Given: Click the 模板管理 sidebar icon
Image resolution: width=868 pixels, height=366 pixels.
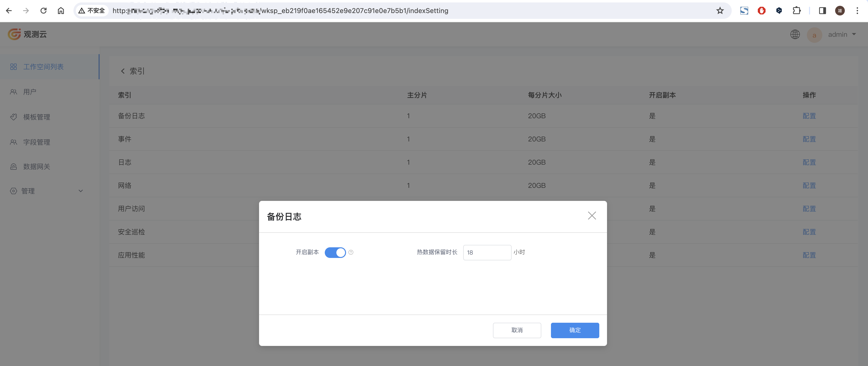Looking at the screenshot, I should click(14, 117).
